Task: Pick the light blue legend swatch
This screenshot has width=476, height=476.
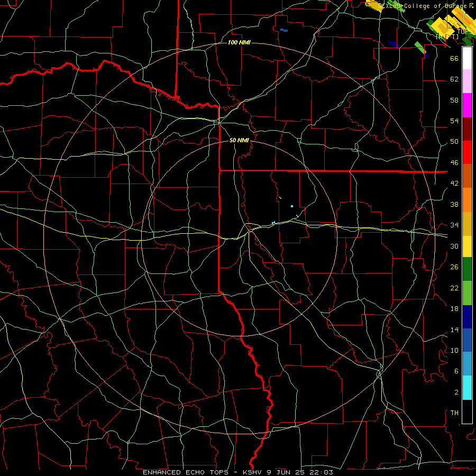Action: pyautogui.click(x=467, y=363)
